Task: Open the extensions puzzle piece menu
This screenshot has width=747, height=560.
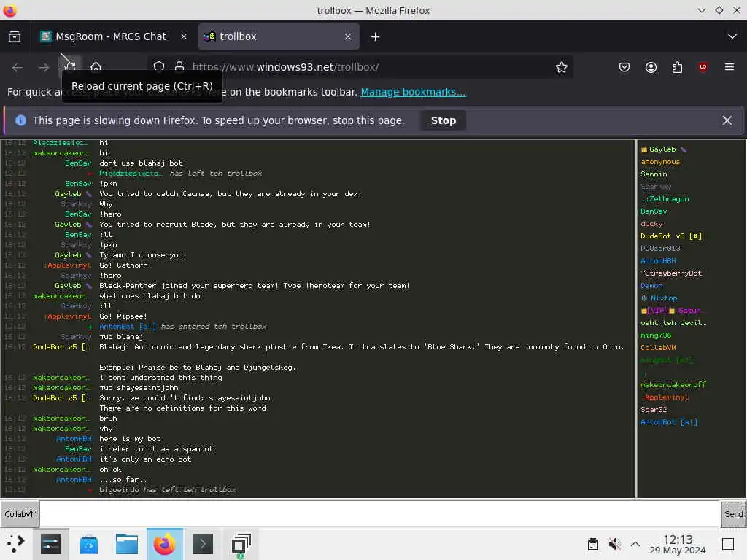Action: pos(677,67)
